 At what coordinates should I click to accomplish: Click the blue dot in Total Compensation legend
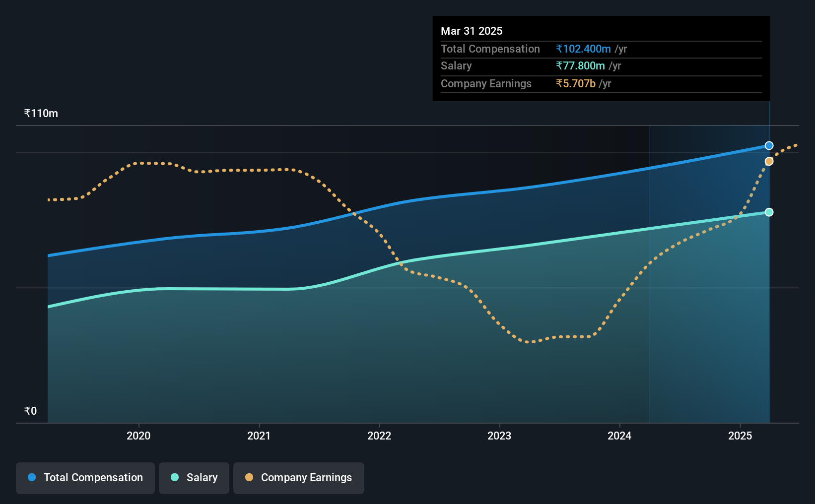coord(32,477)
